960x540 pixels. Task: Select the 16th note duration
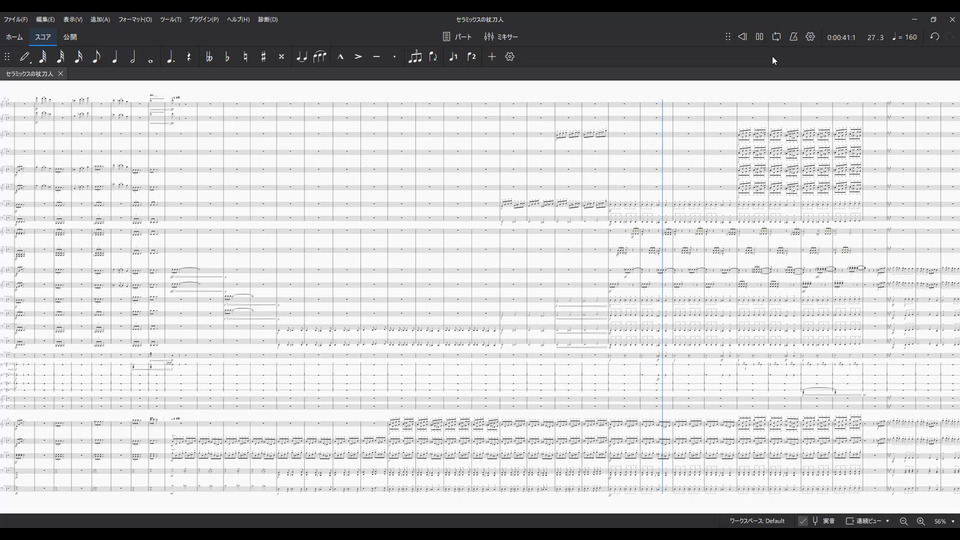click(x=78, y=57)
